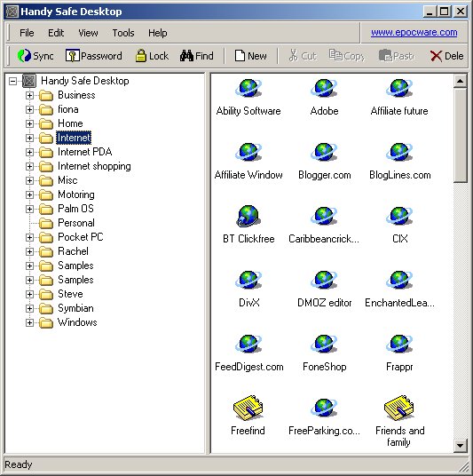Screen dimensions: 473x476
Task: Expand the Internet folder node
Action: point(29,138)
